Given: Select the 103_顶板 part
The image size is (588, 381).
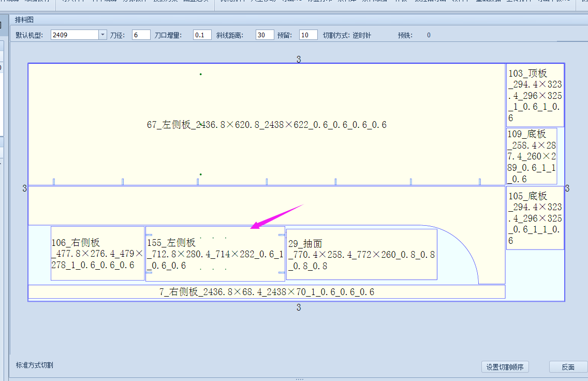Looking at the screenshot, I should tap(535, 96).
